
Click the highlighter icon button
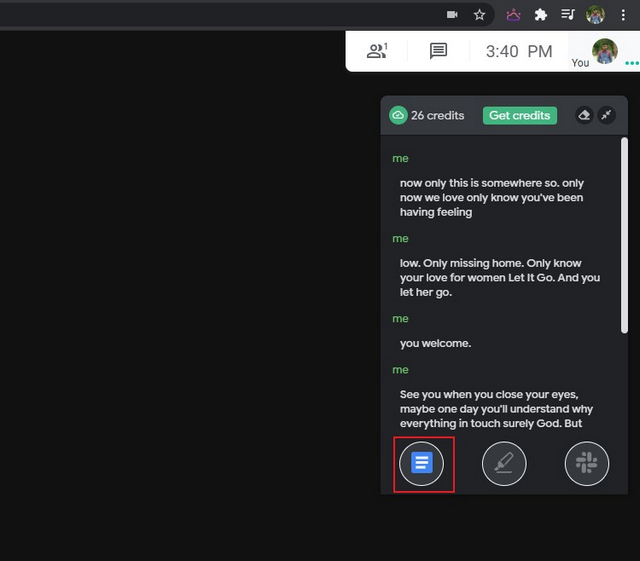pos(504,464)
